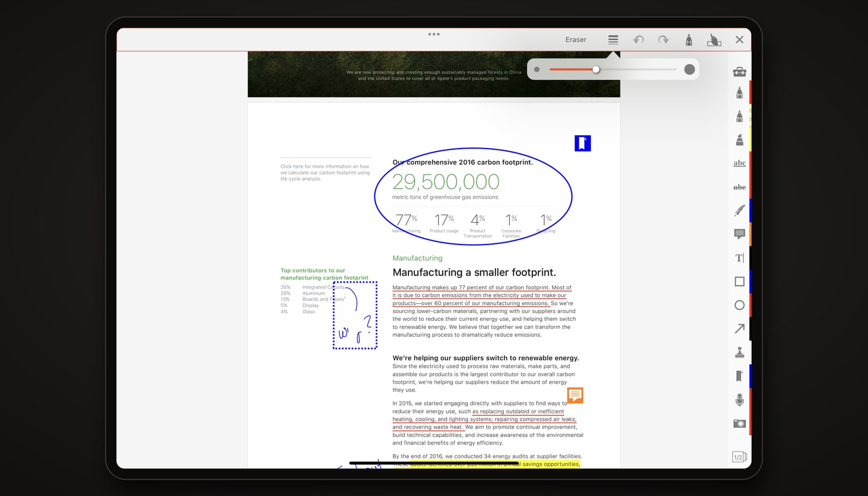Open the camera image tool

(x=740, y=424)
